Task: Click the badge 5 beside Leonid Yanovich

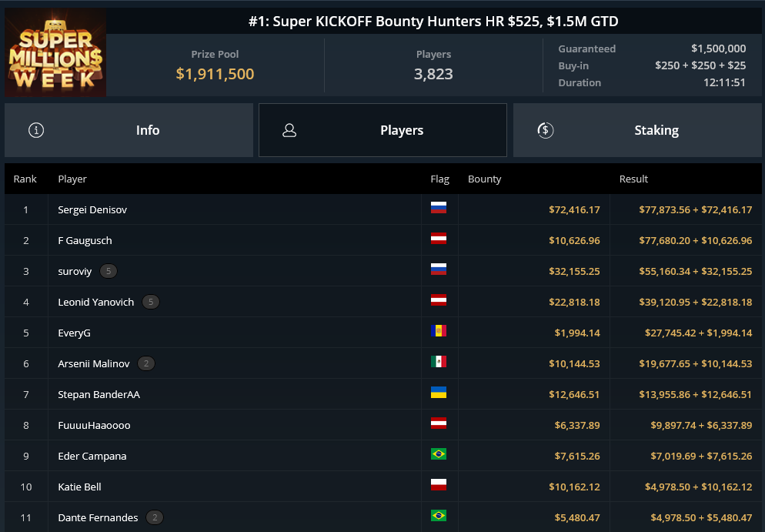Action: [x=151, y=302]
